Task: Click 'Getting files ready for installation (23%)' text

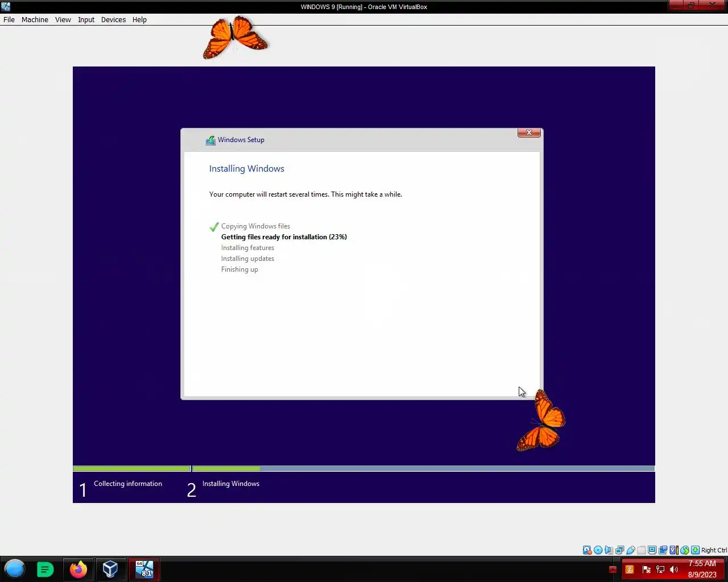Action: pyautogui.click(x=284, y=237)
